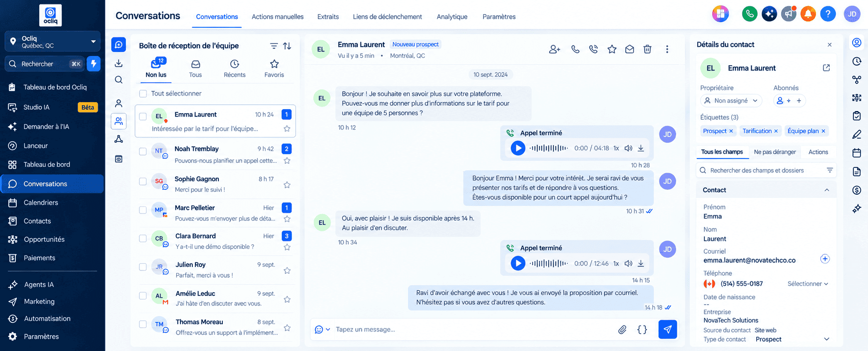The image size is (868, 351).
Task: Select the Récents inbox tab
Action: (235, 69)
